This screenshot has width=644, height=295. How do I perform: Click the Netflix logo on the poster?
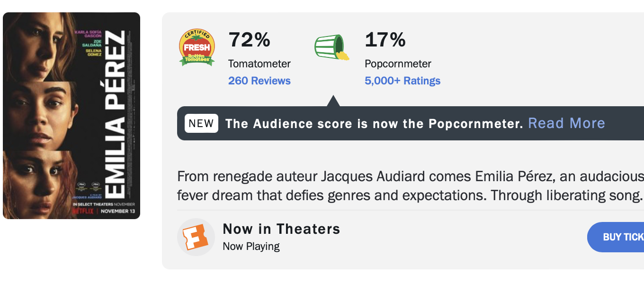coord(83,211)
